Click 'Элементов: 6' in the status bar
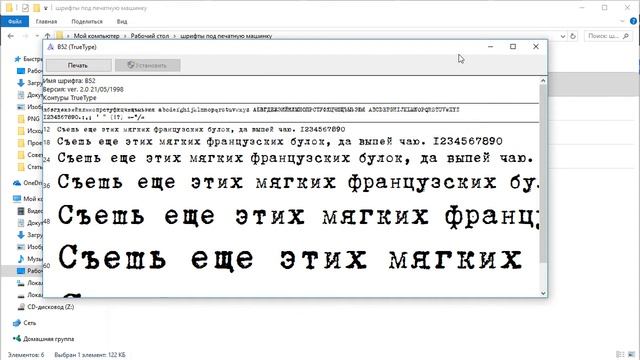This screenshot has height=360, width=640. tap(26, 355)
